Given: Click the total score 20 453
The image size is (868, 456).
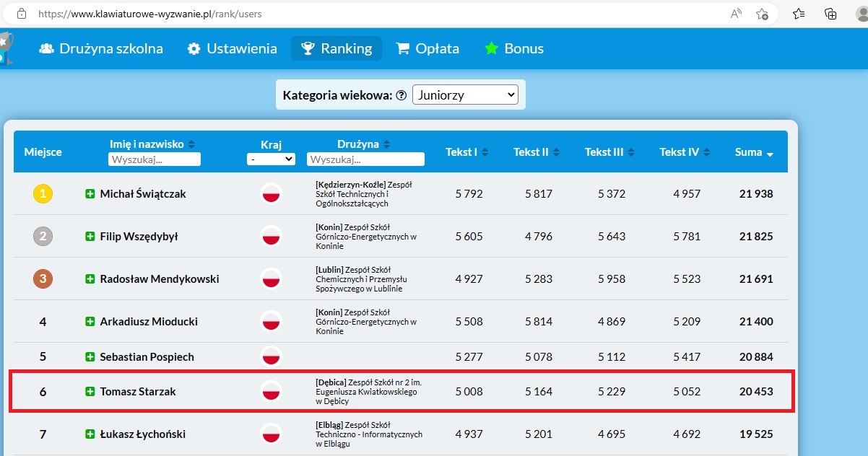Looking at the screenshot, I should tap(756, 392).
